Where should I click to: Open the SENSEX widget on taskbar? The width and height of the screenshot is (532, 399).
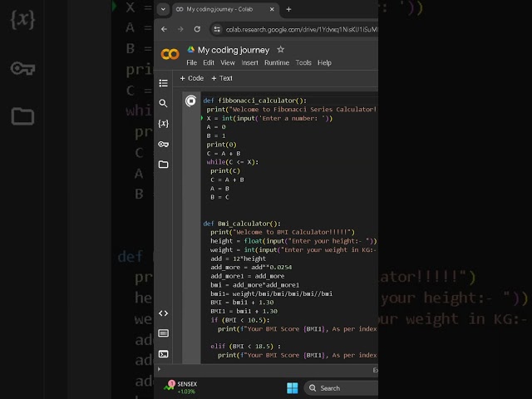[180, 387]
